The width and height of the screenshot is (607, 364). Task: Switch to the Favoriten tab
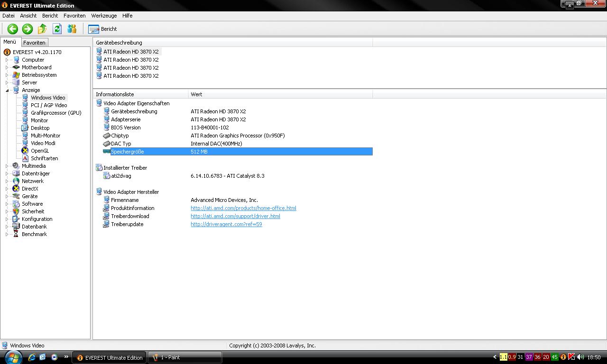pyautogui.click(x=34, y=42)
